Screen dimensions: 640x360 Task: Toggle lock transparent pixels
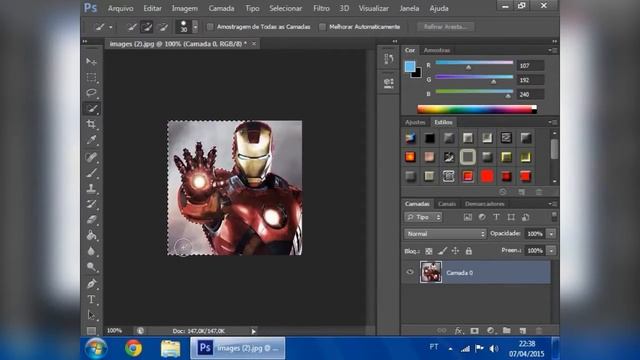click(429, 251)
